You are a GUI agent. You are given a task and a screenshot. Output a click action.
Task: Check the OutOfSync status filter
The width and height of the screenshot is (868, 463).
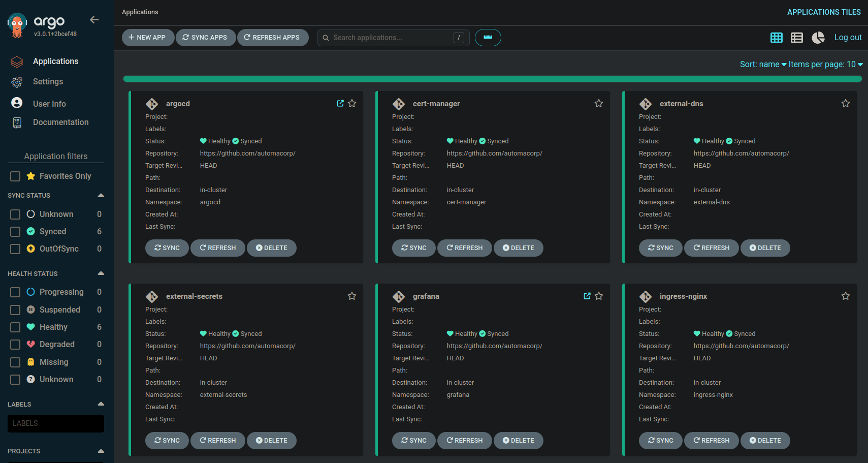pos(15,249)
